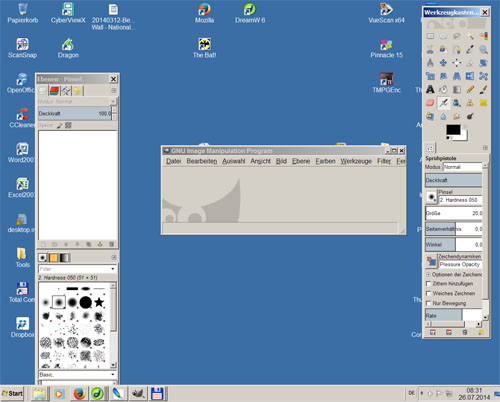Screen dimensions: 500x402
Task: Reset tool options to defaults at toolbox bottom
Action: [481, 332]
